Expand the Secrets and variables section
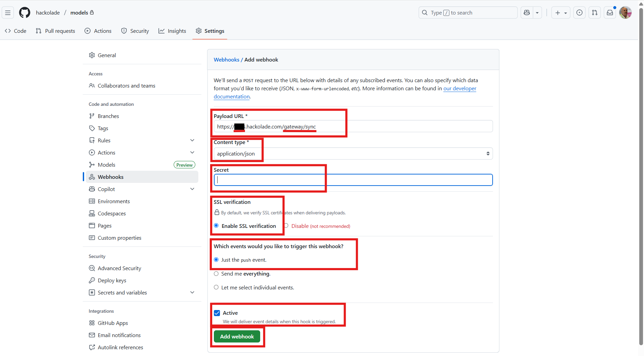The width and height of the screenshot is (644, 356). click(x=192, y=292)
